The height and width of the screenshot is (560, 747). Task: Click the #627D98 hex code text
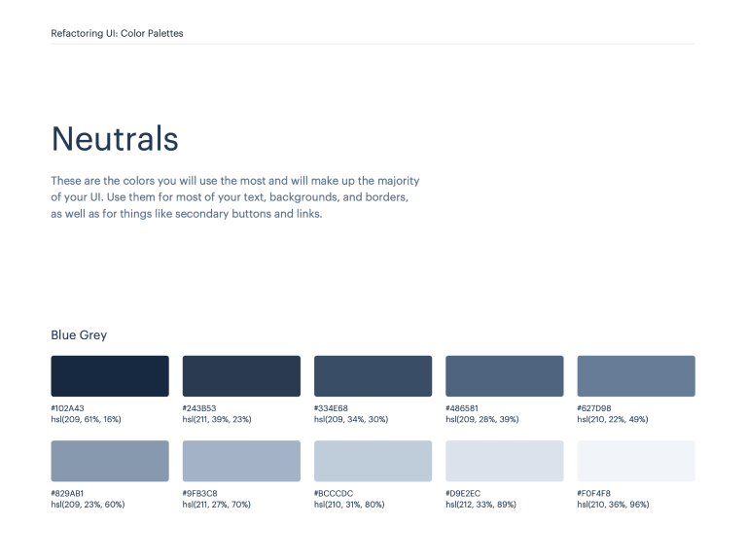point(594,408)
